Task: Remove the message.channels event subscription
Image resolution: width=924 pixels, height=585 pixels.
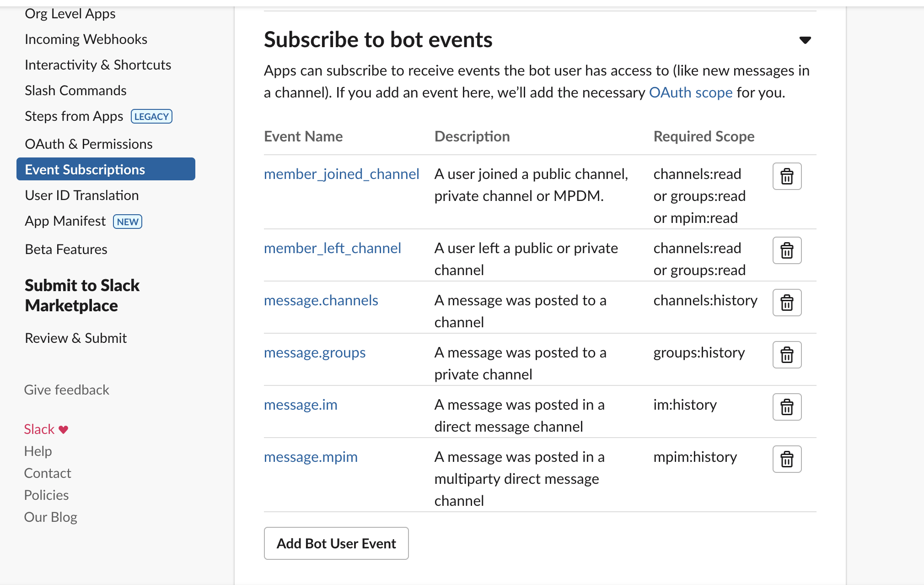Action: pos(787,303)
